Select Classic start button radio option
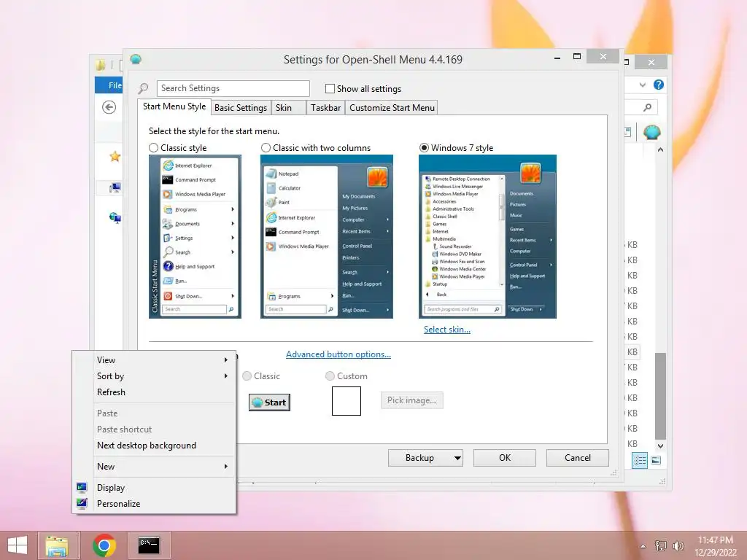This screenshot has height=560, width=747. (x=247, y=376)
